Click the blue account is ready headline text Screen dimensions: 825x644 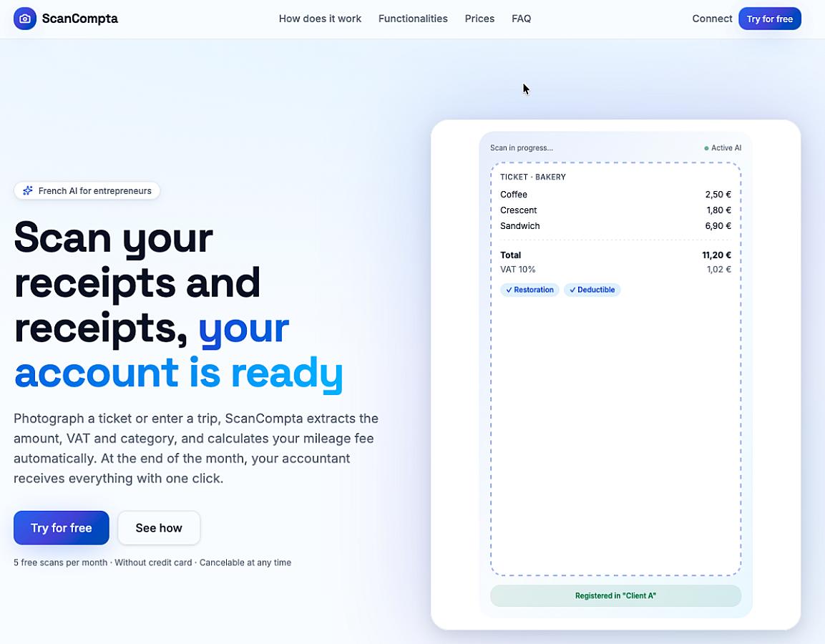(179, 373)
